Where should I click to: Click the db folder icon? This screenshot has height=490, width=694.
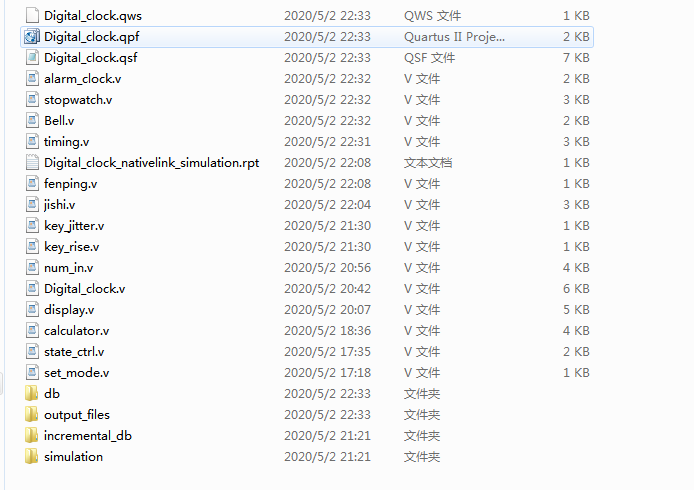pos(32,394)
